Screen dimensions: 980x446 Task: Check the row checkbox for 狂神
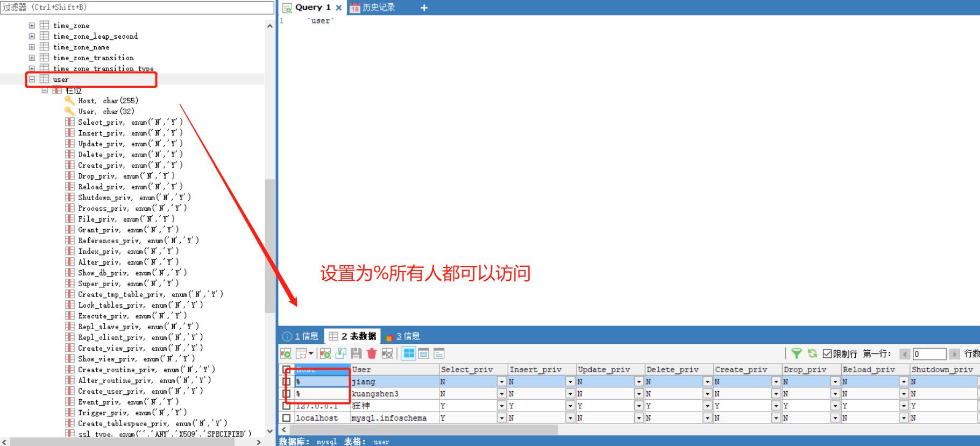point(286,406)
